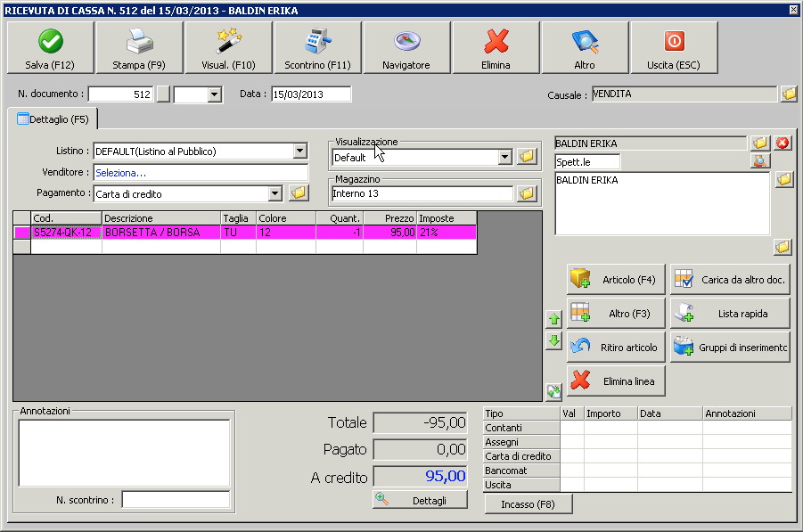
Task: Focus the N. documento field 512
Action: click(x=121, y=94)
